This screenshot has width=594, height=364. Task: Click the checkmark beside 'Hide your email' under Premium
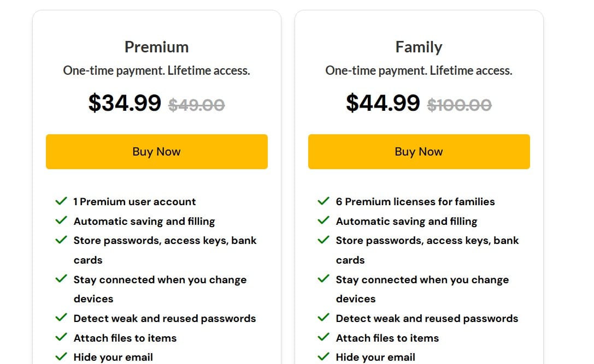[61, 356]
